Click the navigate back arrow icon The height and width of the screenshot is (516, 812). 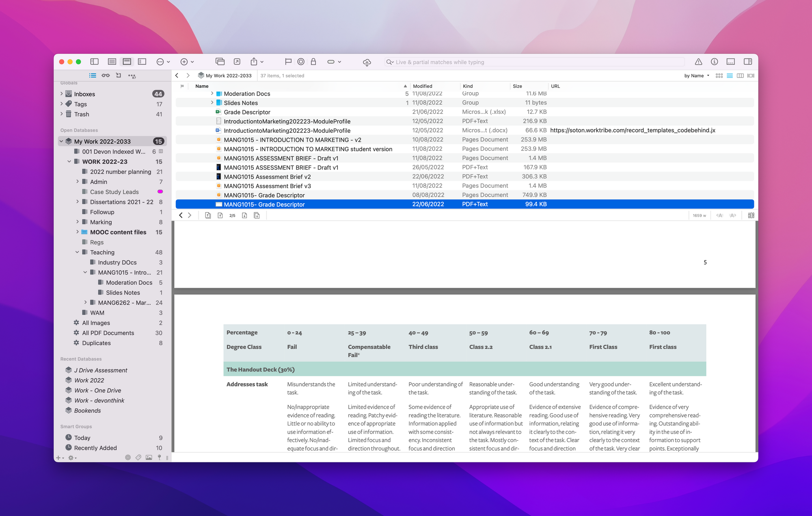coord(178,75)
